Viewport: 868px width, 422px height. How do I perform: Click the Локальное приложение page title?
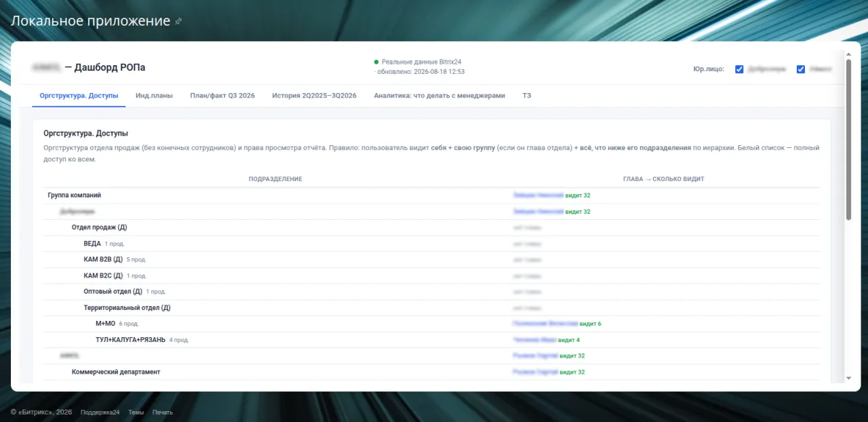pos(90,21)
